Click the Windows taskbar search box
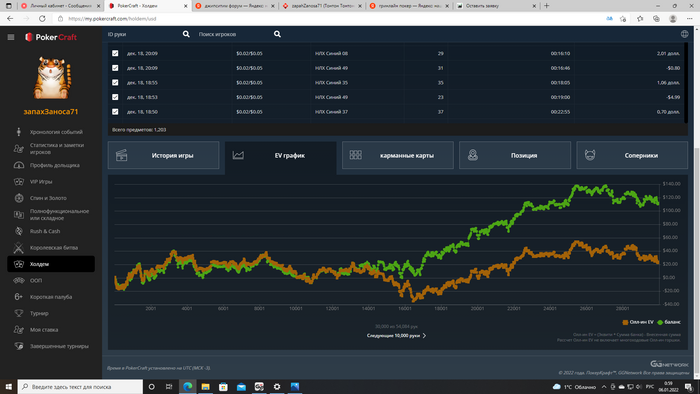700x394 pixels. [x=80, y=386]
